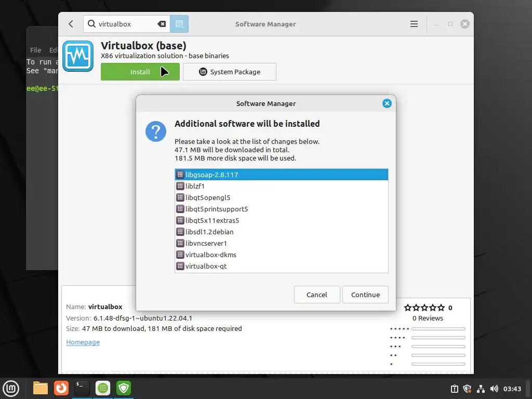Image resolution: width=532 pixels, height=399 pixels.
Task: Select libvncserver1 package row
Action: (x=281, y=243)
